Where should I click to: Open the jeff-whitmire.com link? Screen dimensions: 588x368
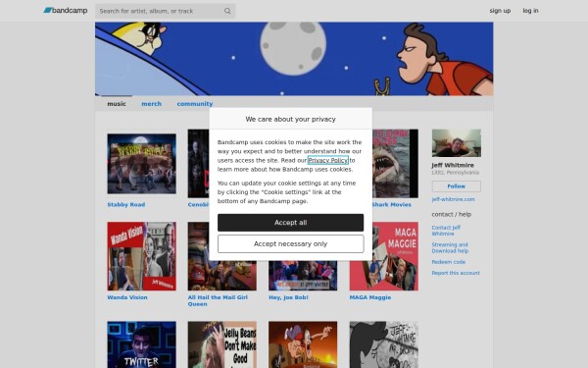(453, 199)
